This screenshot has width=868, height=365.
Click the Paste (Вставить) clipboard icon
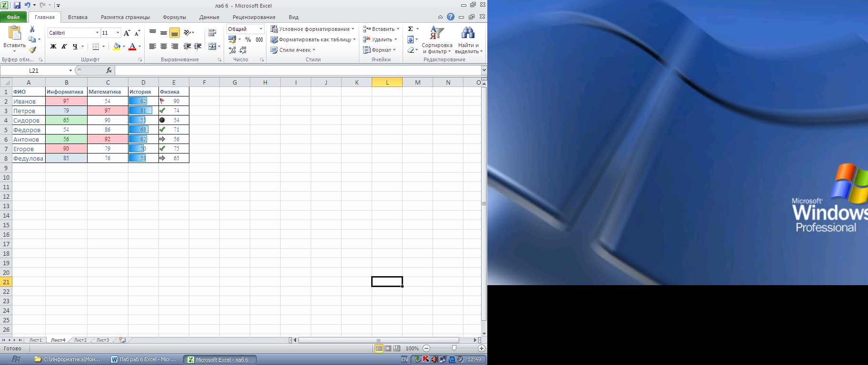[x=15, y=32]
